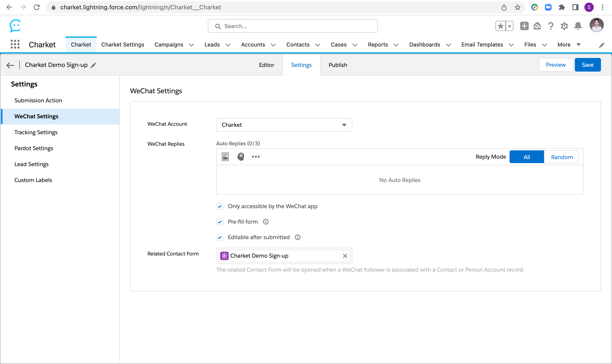Image resolution: width=612 pixels, height=364 pixels.
Task: Bookmark this page with the star
Action: 517,7
